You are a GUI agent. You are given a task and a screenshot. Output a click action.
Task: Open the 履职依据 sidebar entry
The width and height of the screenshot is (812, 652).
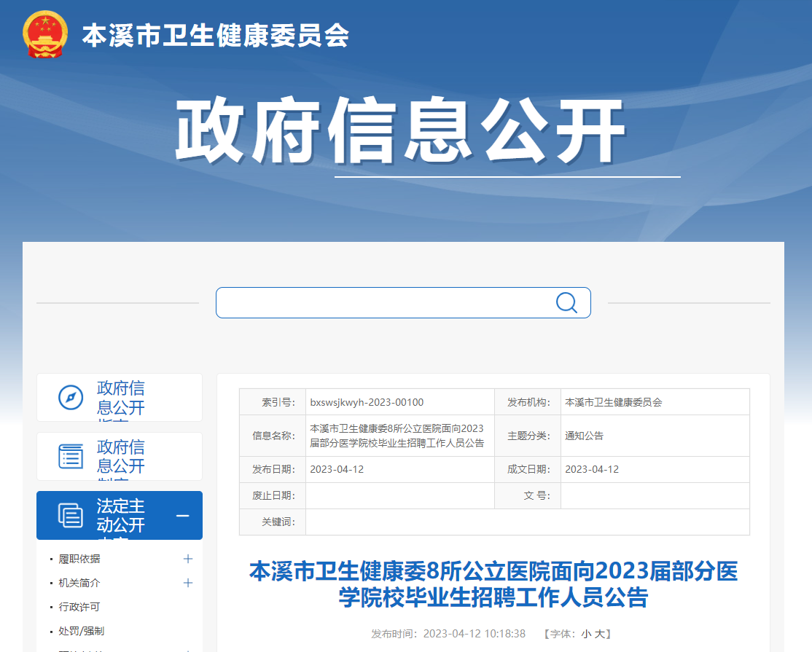point(79,559)
